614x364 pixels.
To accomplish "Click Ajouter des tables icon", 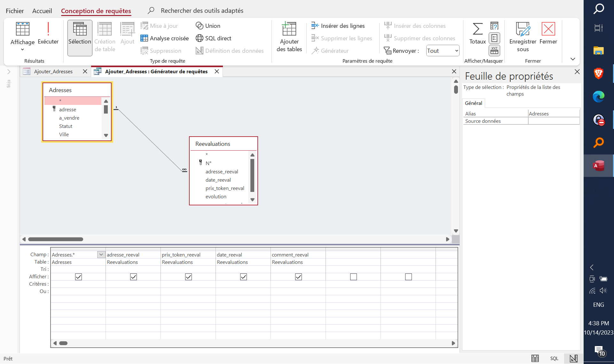I will pyautogui.click(x=289, y=29).
